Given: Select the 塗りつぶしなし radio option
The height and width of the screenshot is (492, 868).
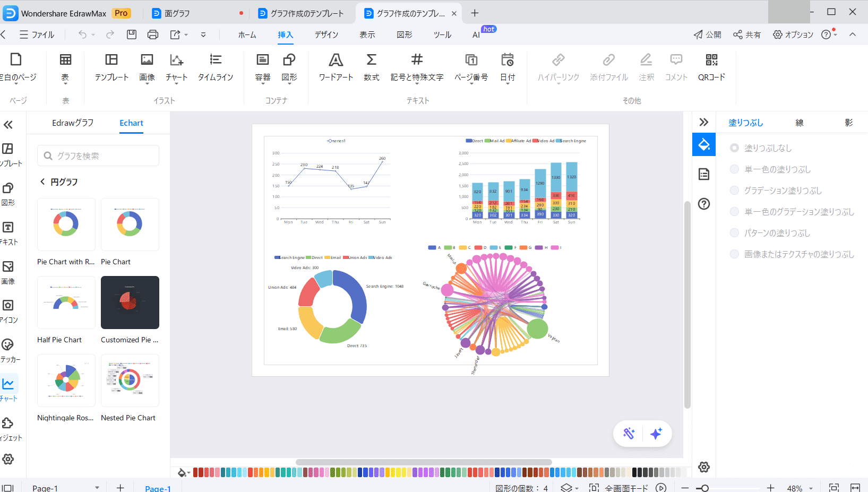Looking at the screenshot, I should (x=734, y=148).
